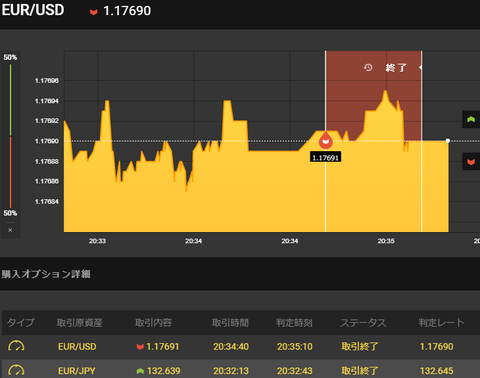The height and width of the screenshot is (378, 480).
Task: Click the green upper half of the sentiment bar
Action: tap(10, 100)
